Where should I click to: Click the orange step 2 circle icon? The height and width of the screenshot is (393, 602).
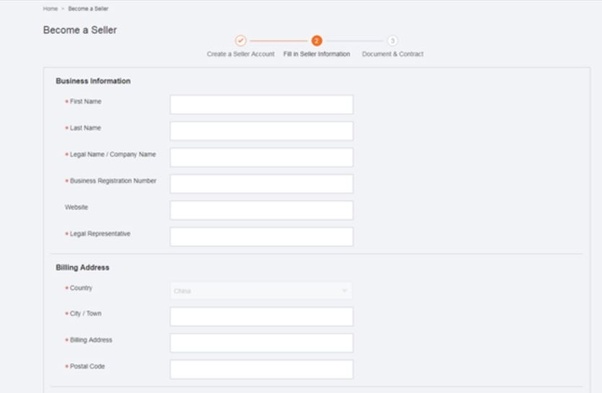click(x=317, y=40)
